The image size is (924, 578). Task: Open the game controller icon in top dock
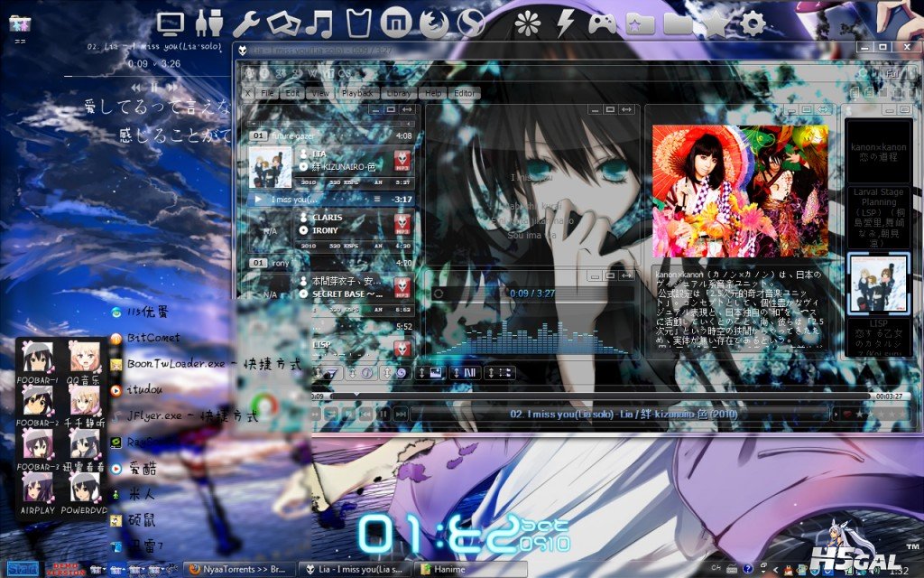click(x=601, y=23)
